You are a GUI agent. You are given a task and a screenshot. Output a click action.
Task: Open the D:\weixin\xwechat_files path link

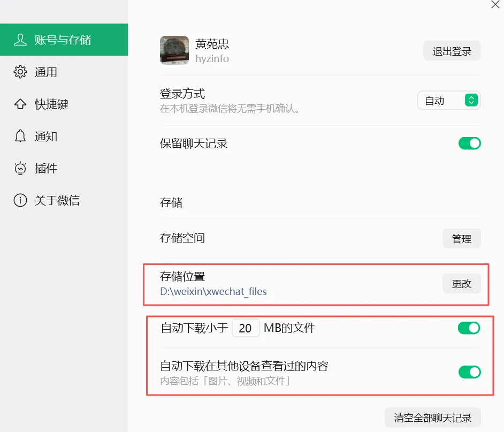click(x=213, y=291)
